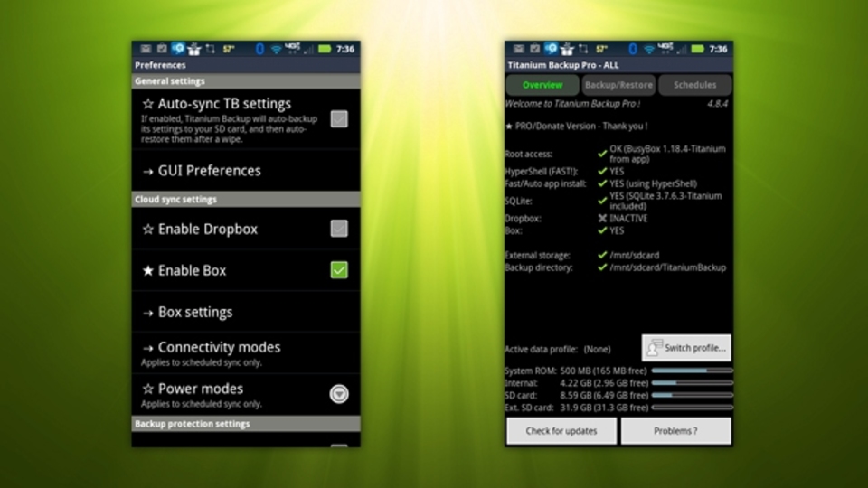Tap the checkmark beside Backup directory path
The image size is (868, 488).
coord(602,267)
